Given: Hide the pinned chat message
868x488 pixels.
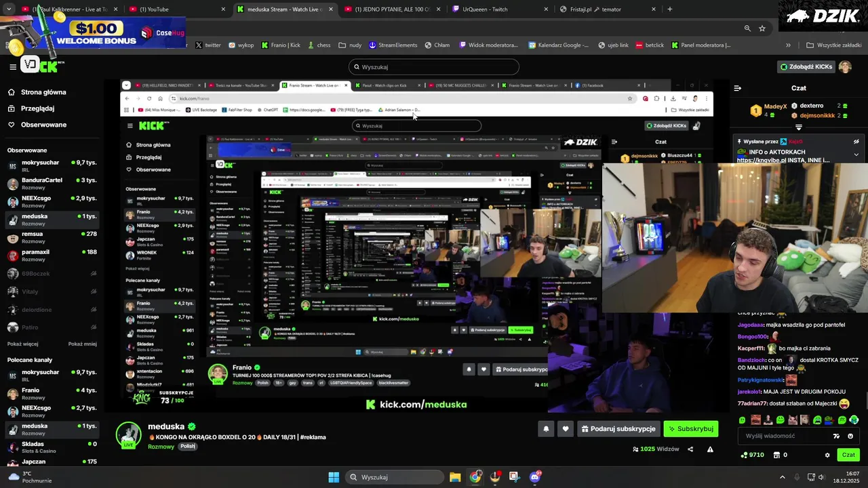Looking at the screenshot, I should [x=856, y=142].
